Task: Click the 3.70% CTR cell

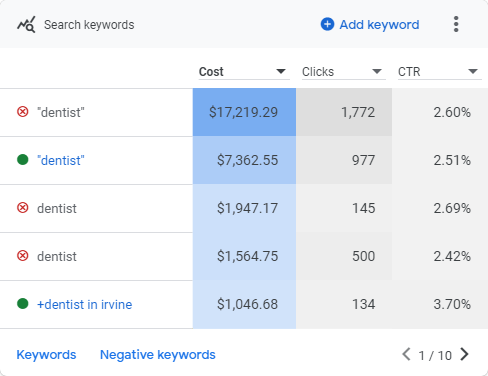Action: click(440, 304)
